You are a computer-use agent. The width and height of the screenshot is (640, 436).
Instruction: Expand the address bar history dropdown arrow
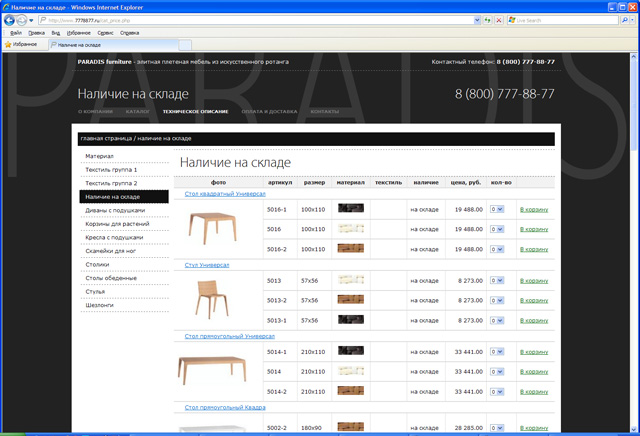click(x=477, y=20)
